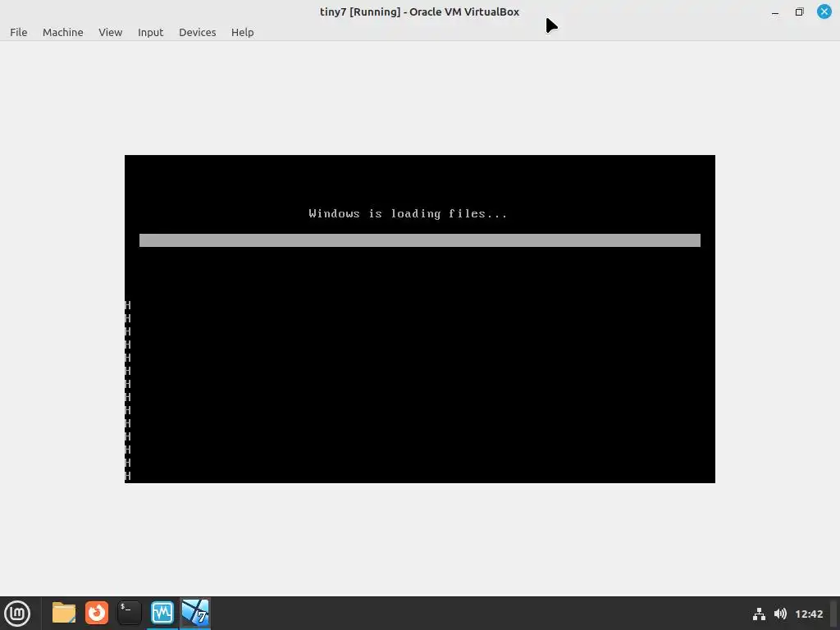Viewport: 840px width, 630px height.
Task: Open the network connections tray icon
Action: (759, 614)
